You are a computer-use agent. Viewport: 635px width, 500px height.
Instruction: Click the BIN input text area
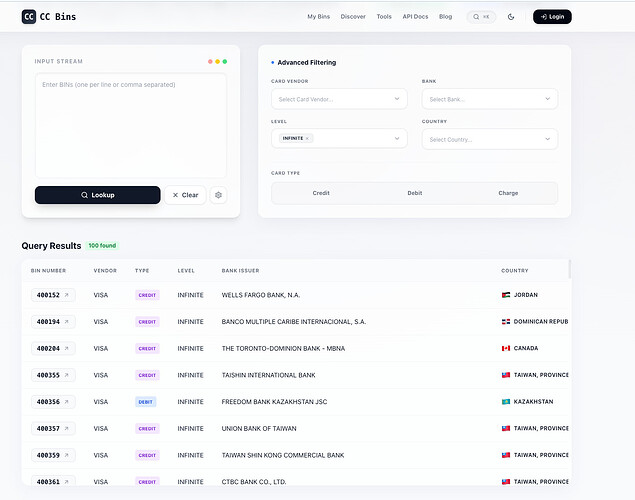[130, 126]
